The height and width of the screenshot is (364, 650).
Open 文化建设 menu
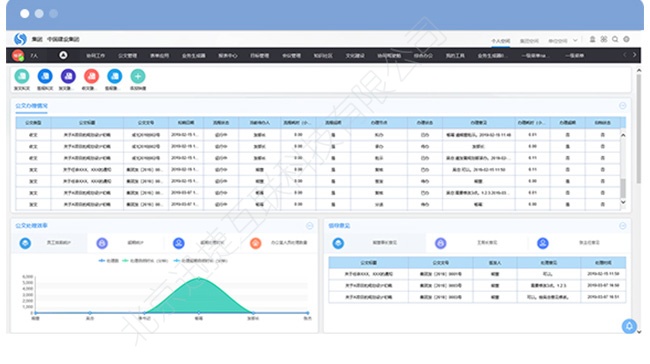pos(355,56)
